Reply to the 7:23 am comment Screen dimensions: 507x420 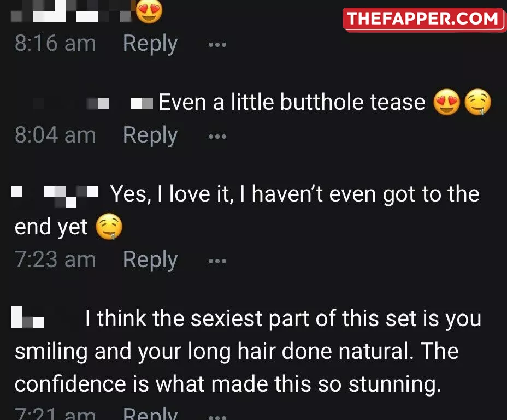coord(150,260)
